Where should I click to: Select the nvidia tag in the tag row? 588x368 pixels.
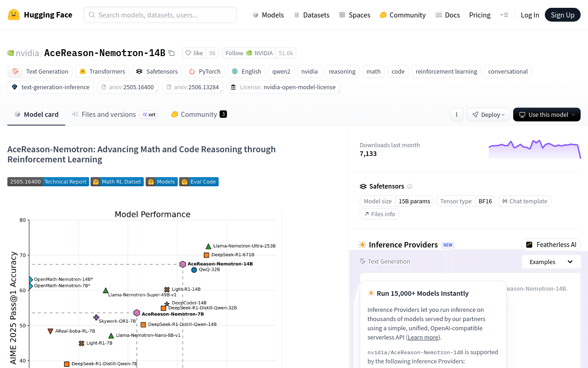coord(310,71)
